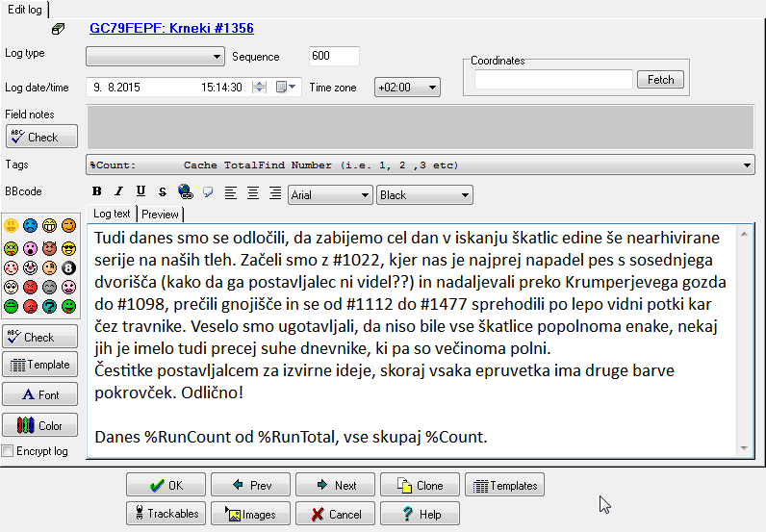Image resolution: width=766 pixels, height=532 pixels.
Task: Click the gray Field notes area
Action: coord(421,127)
